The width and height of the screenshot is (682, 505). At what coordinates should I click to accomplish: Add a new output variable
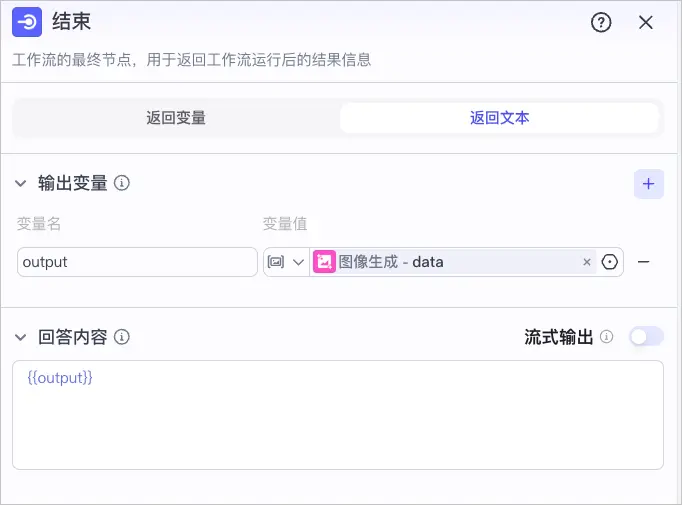(649, 184)
